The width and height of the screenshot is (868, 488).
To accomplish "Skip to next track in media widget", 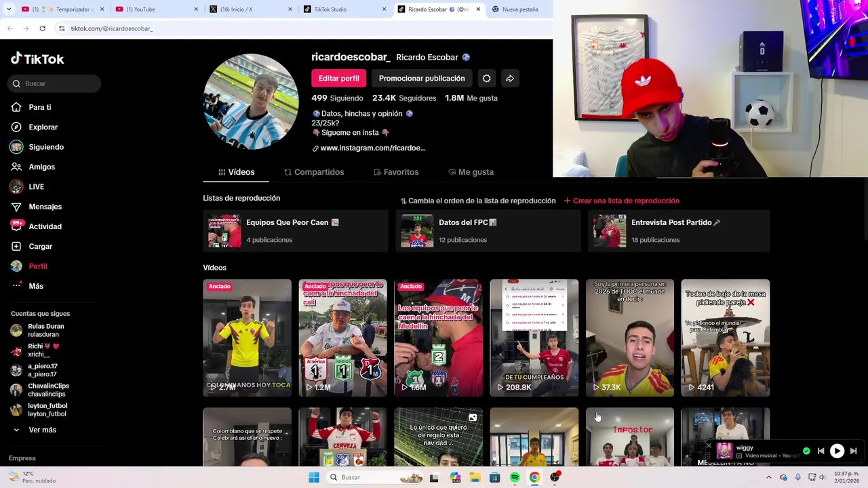I will tap(854, 451).
